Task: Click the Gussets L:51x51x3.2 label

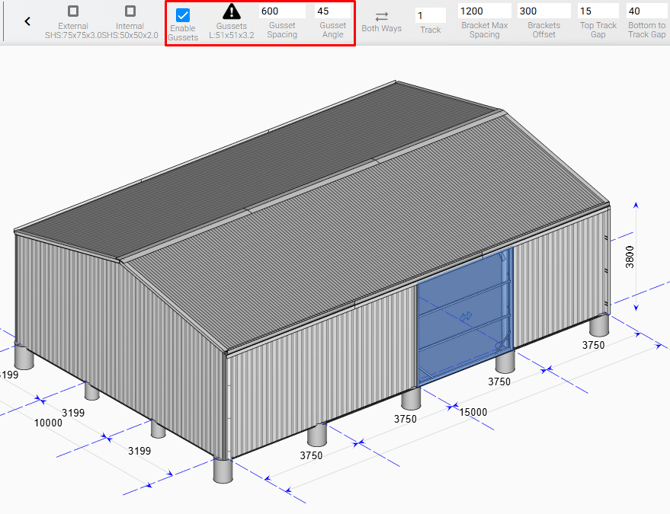Action: tap(231, 31)
